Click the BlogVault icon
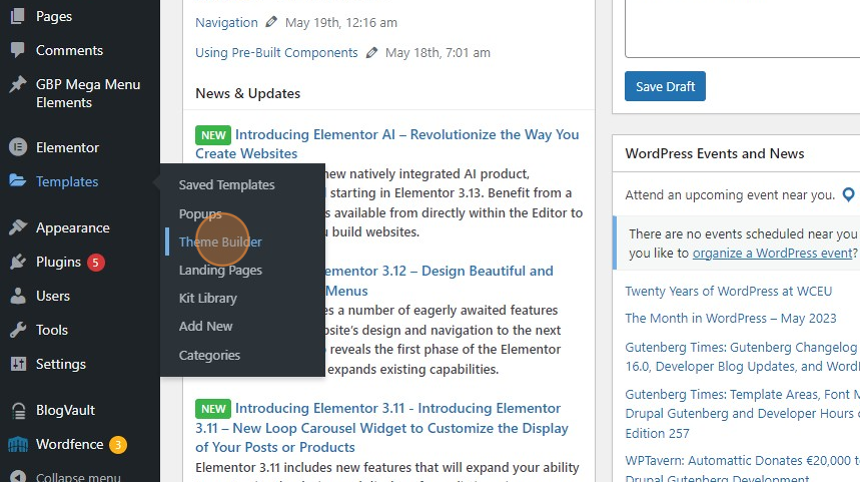 coord(18,410)
